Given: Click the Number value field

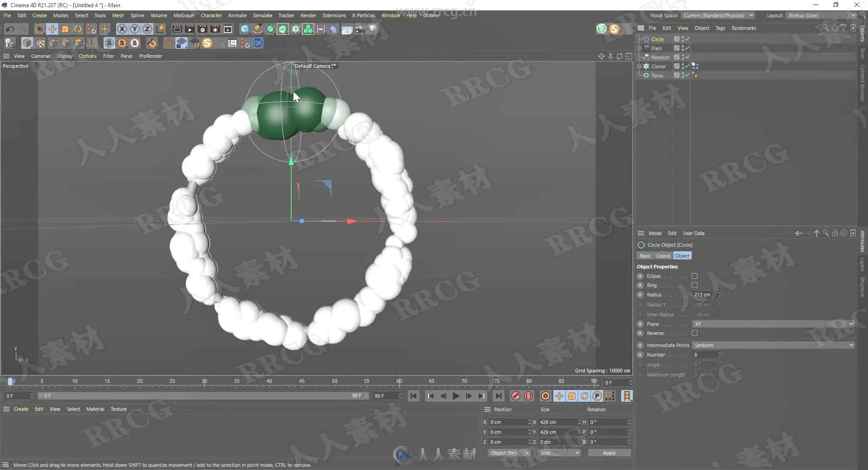Looking at the screenshot, I should pyautogui.click(x=704, y=355).
